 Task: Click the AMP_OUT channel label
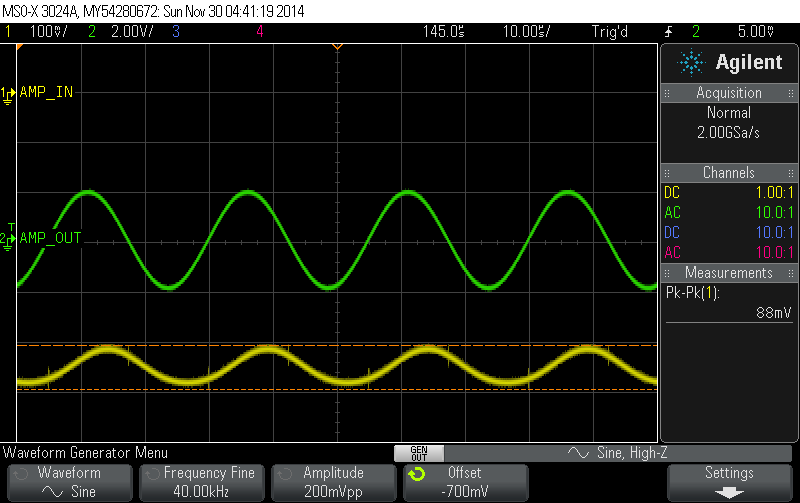click(x=51, y=238)
